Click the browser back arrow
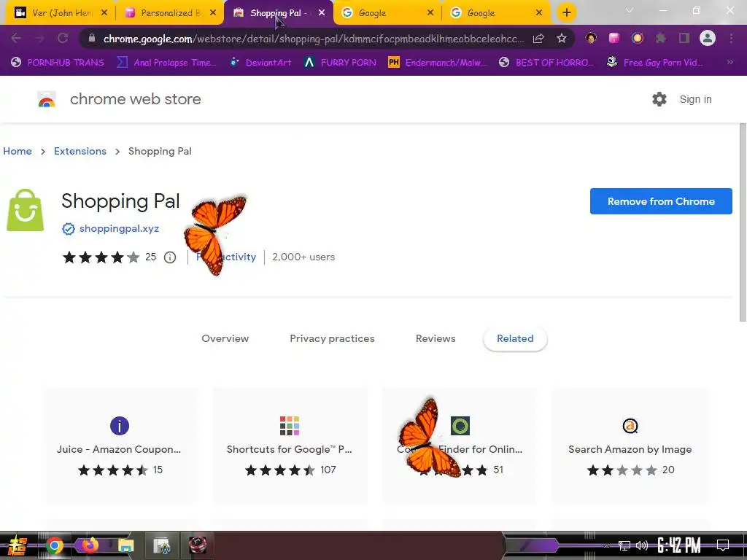747x560 pixels. pyautogui.click(x=16, y=38)
